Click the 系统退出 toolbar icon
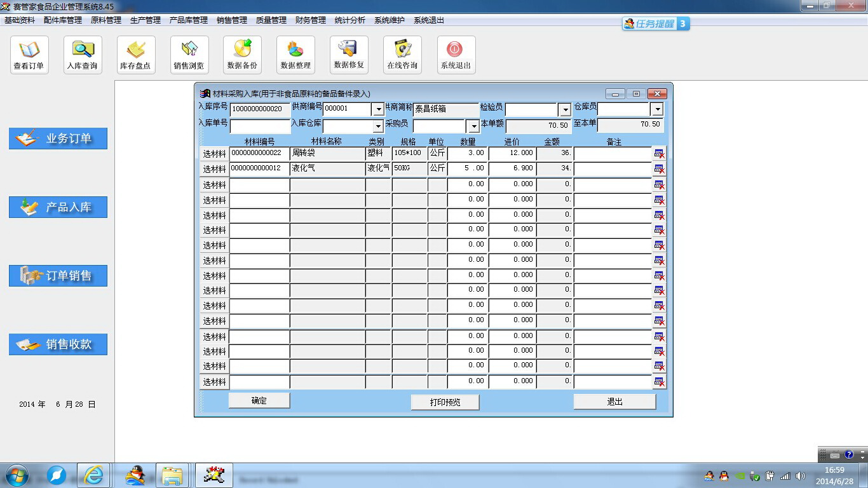This screenshot has width=868, height=488. point(456,55)
